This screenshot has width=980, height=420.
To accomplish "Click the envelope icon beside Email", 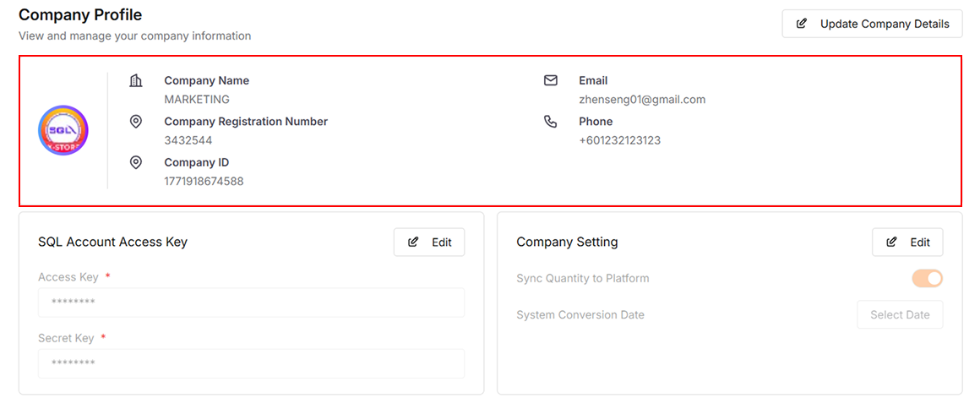I will click(551, 80).
